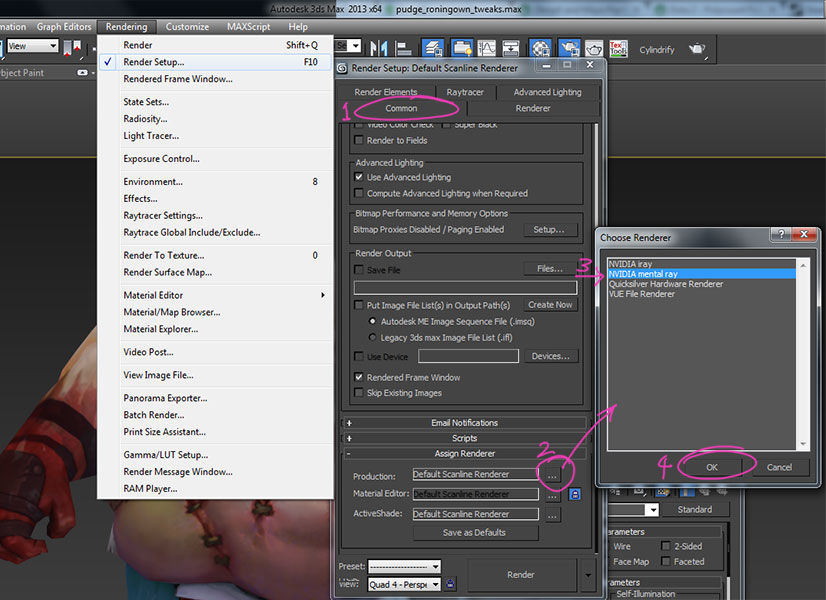Open the Graphite ribbon toggle icon
The height and width of the screenshot is (600, 826).
coord(462,48)
